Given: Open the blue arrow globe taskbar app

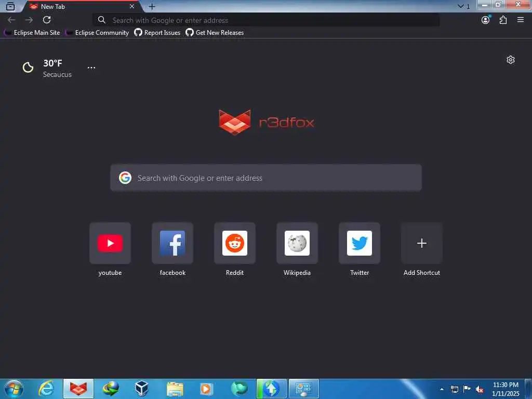Looking at the screenshot, I should tap(271, 389).
